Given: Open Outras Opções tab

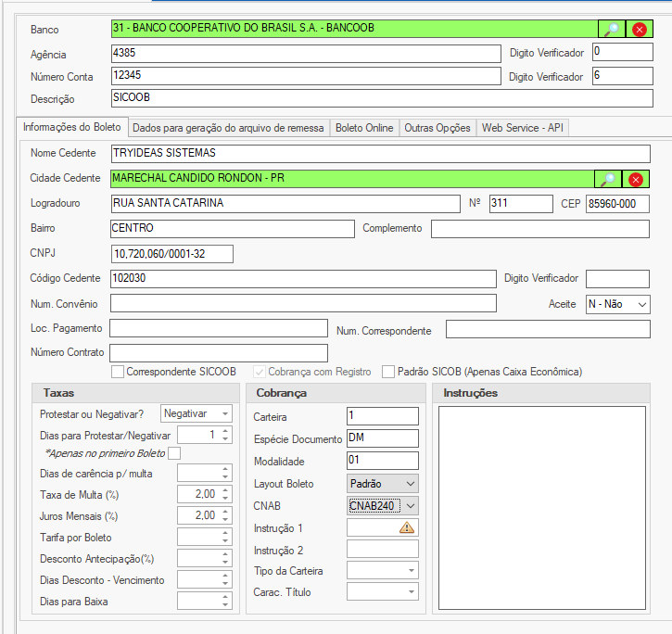Looking at the screenshot, I should pos(437,128).
